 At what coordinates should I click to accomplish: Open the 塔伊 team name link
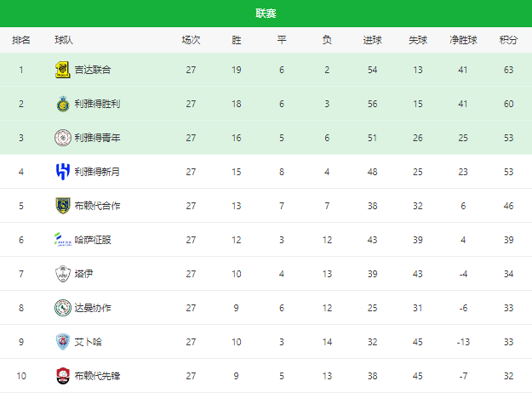83,274
